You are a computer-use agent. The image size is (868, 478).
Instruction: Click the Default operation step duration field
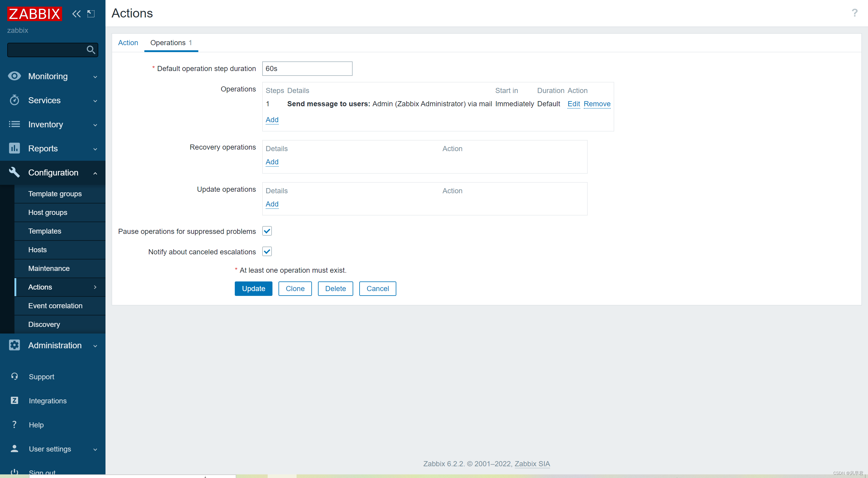pos(307,69)
